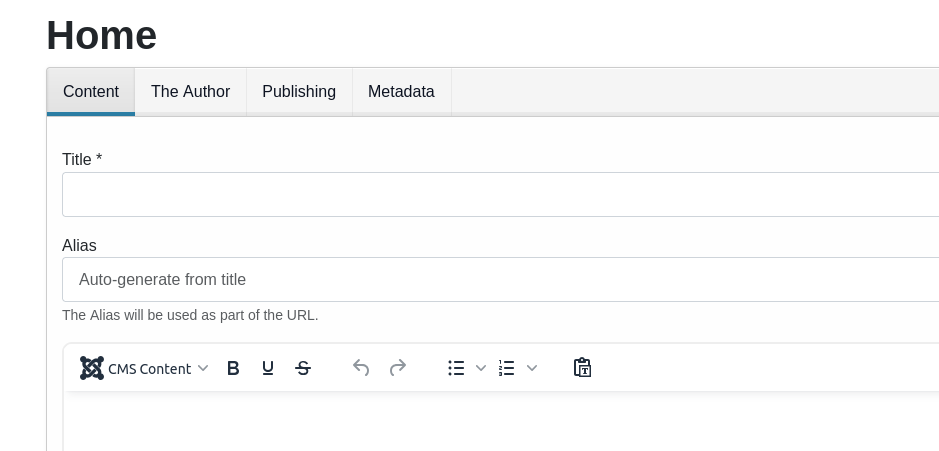Image resolution: width=939 pixels, height=451 pixels.
Task: Open The Author tab
Action: (190, 92)
